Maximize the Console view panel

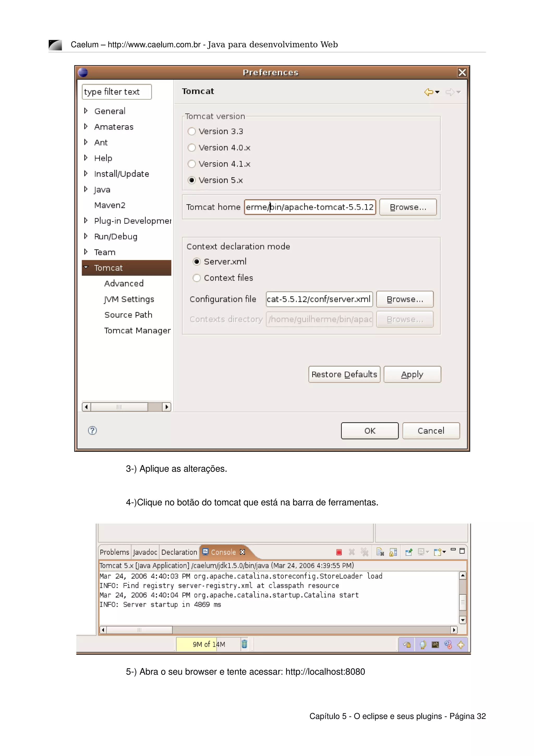[x=462, y=551]
